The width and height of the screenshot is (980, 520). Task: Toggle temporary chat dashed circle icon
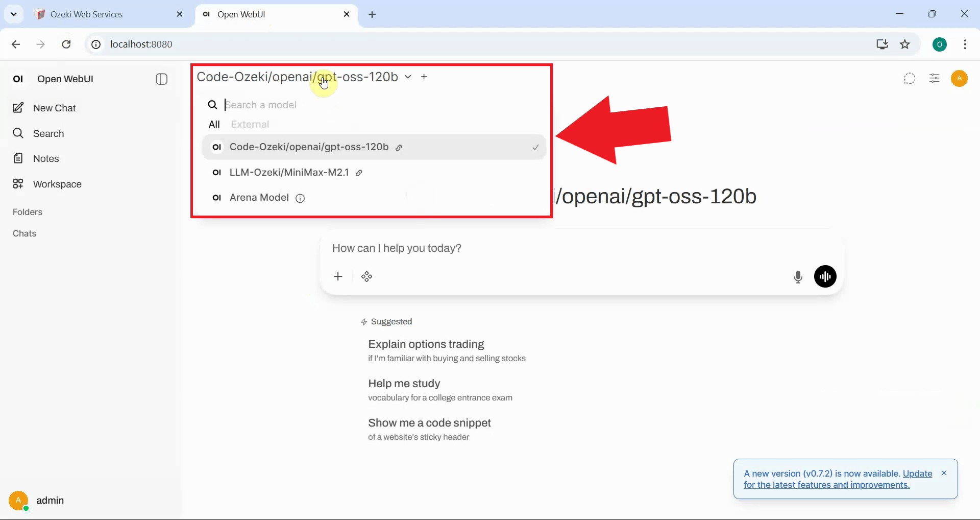tap(909, 79)
